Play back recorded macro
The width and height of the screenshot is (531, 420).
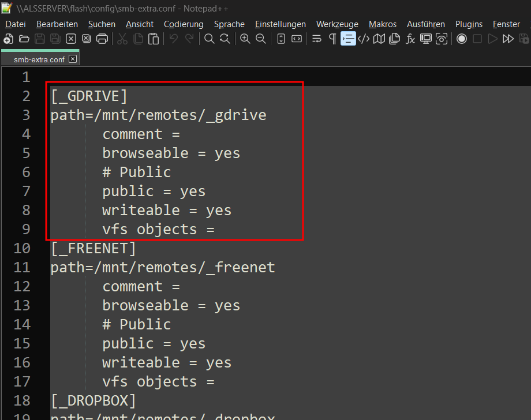pyautogui.click(x=493, y=39)
